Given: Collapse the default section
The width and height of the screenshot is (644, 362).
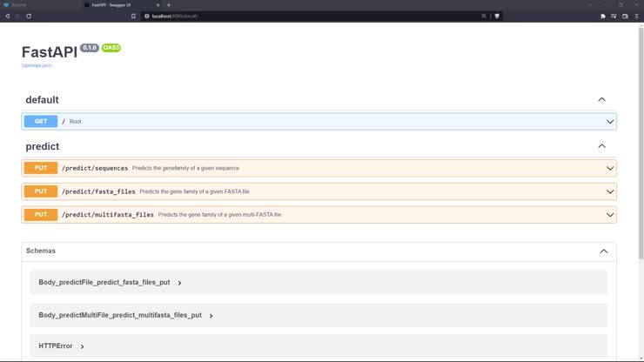Looking at the screenshot, I should [x=601, y=99].
